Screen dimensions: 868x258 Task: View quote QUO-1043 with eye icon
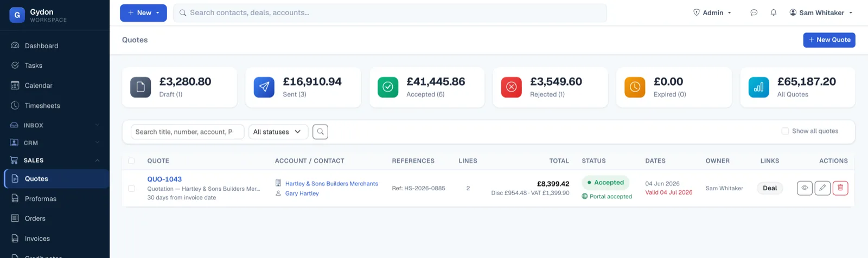point(805,188)
